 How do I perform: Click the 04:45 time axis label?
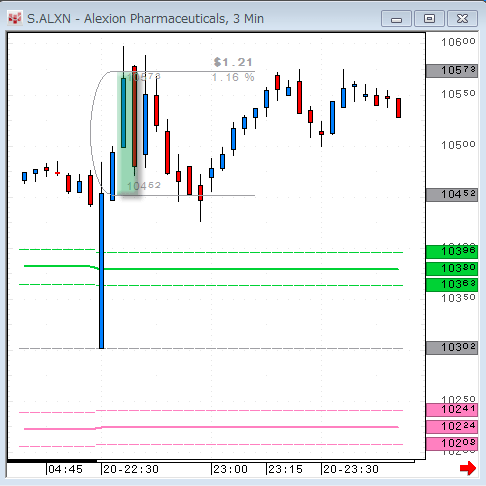click(x=65, y=469)
